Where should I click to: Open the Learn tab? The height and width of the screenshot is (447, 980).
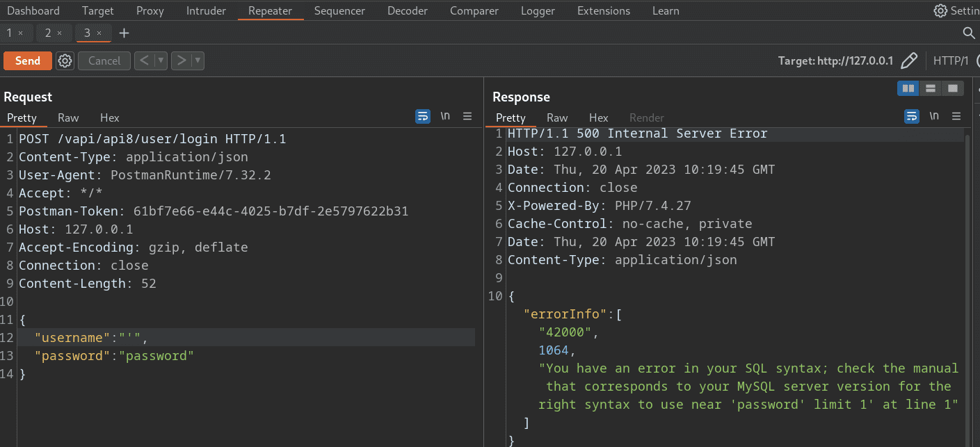click(x=666, y=10)
